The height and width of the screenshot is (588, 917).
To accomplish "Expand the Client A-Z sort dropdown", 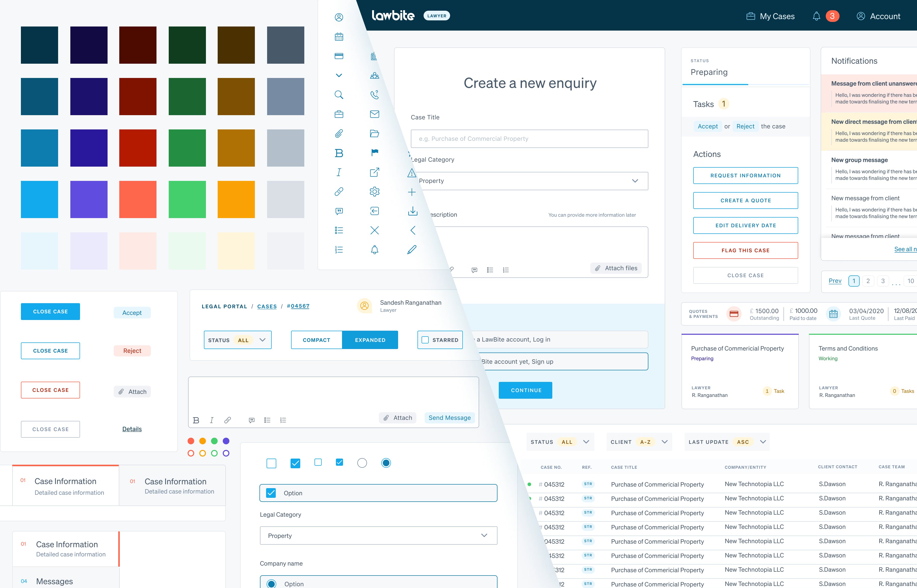I will [639, 442].
